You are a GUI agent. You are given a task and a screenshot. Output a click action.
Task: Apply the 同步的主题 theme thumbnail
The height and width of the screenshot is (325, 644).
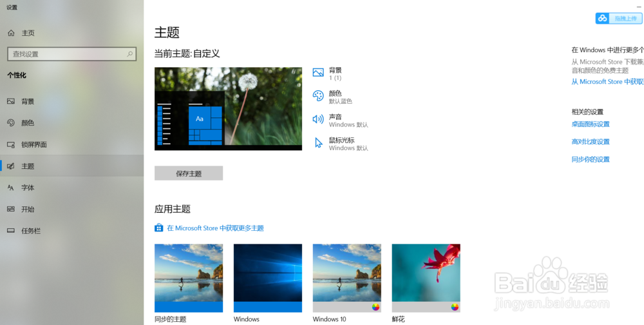[189, 278]
